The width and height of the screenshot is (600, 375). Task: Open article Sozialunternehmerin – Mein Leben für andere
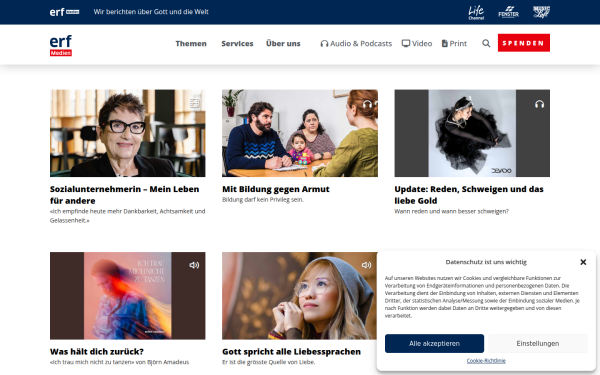tap(124, 195)
